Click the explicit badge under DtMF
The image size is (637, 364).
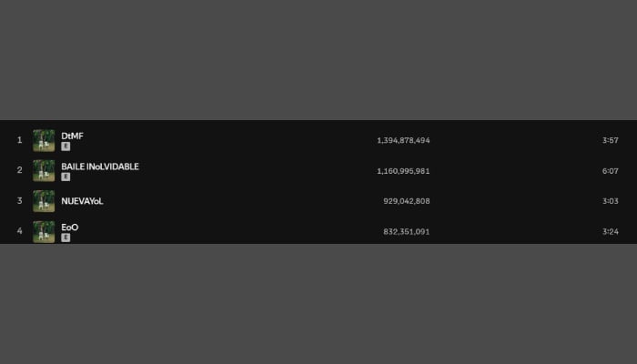(x=66, y=146)
